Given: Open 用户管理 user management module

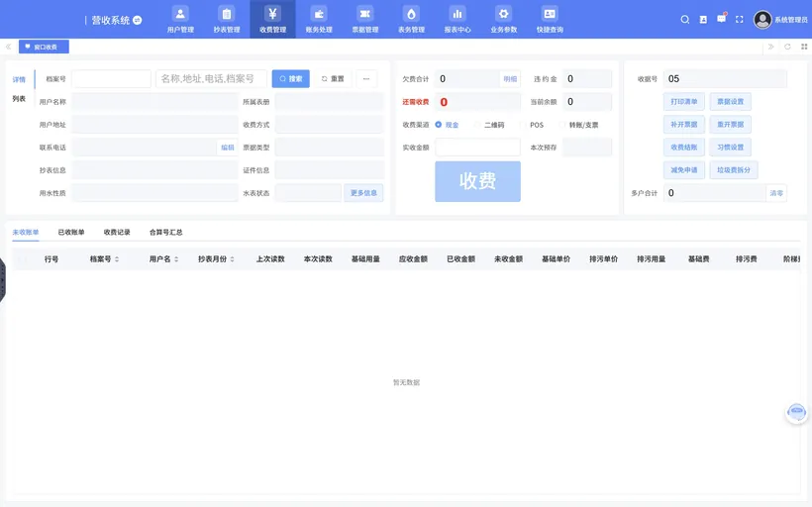Looking at the screenshot, I should (180, 19).
